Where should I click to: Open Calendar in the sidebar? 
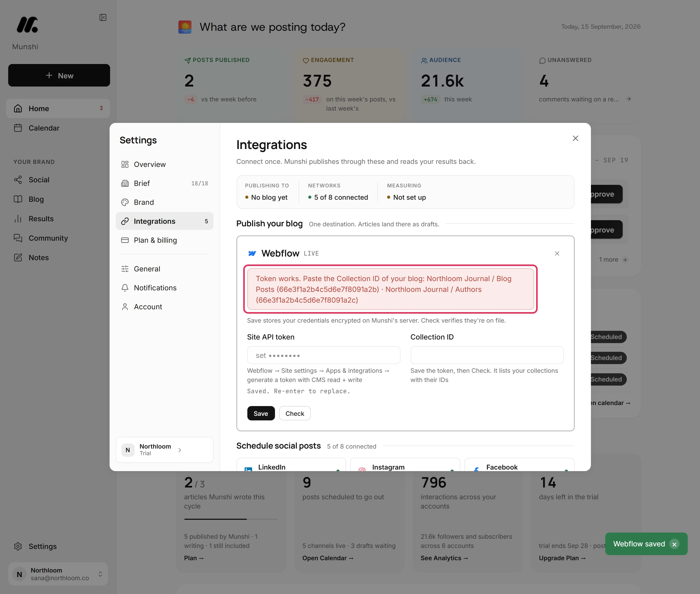coord(58,128)
